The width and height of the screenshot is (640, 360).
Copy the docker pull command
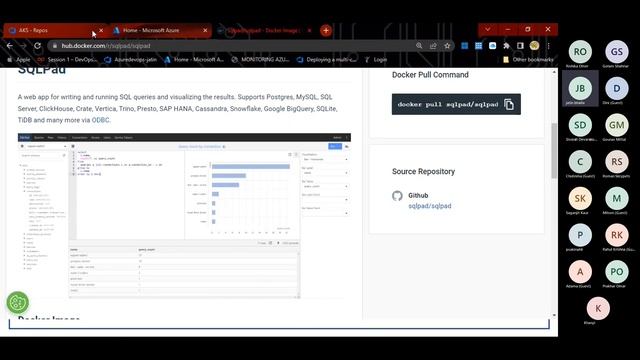[x=509, y=104]
